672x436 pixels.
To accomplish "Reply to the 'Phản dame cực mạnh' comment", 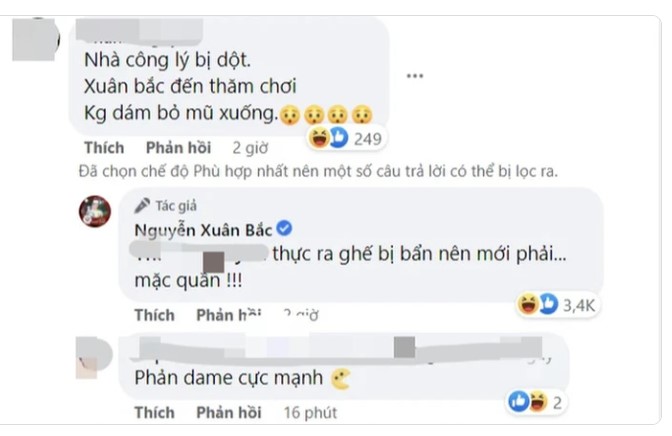I will tap(228, 412).
